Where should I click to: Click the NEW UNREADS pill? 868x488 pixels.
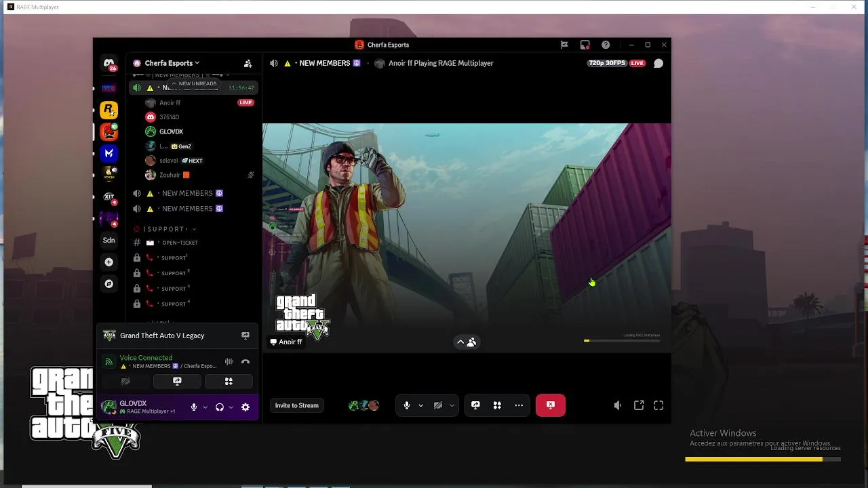pyautogui.click(x=195, y=83)
